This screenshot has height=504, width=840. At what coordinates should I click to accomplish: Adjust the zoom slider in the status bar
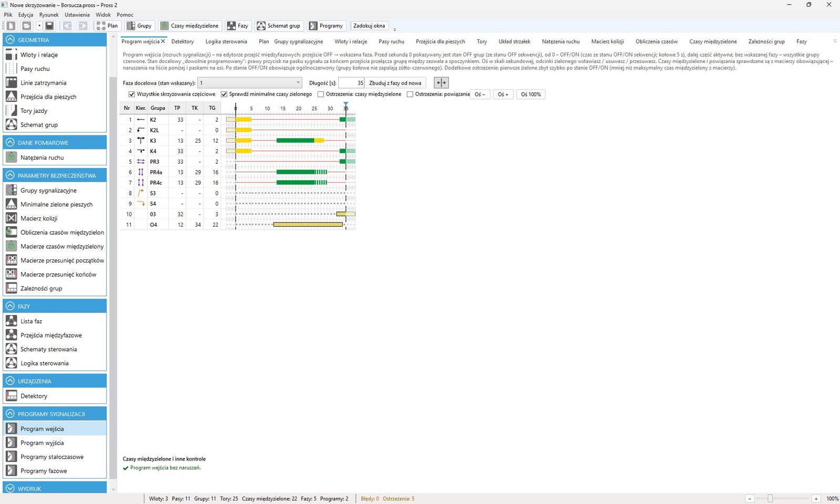(x=770, y=498)
